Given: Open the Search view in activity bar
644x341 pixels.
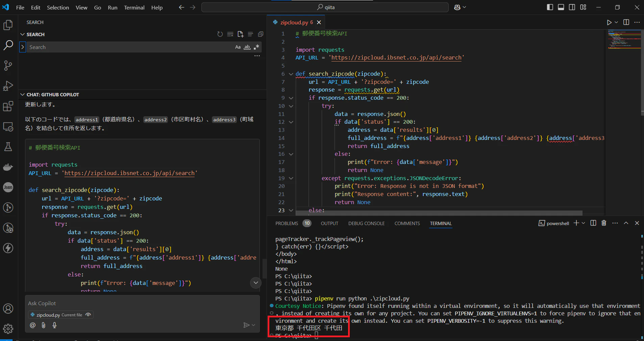Looking at the screenshot, I should tap(8, 45).
